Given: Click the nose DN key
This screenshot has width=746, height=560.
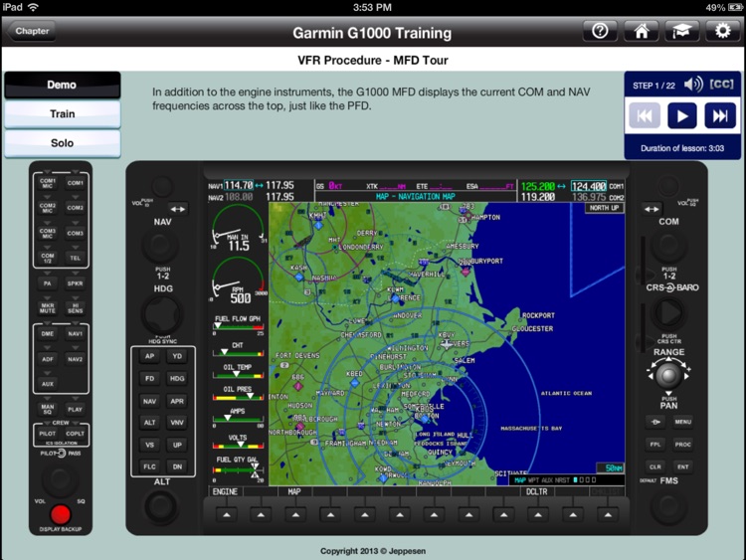Looking at the screenshot, I should click(177, 467).
